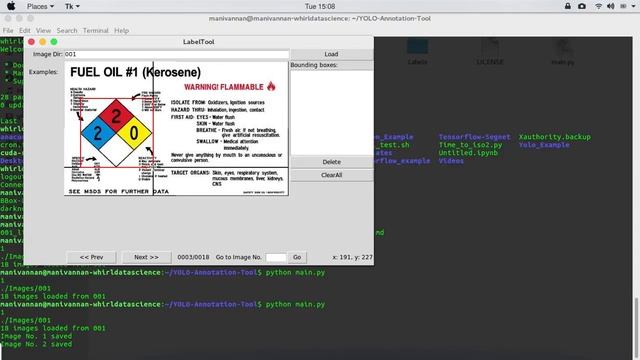This screenshot has height=360, width=640.
Task: Click the red health section of hazard diamond
Action: pyautogui.click(x=116, y=116)
